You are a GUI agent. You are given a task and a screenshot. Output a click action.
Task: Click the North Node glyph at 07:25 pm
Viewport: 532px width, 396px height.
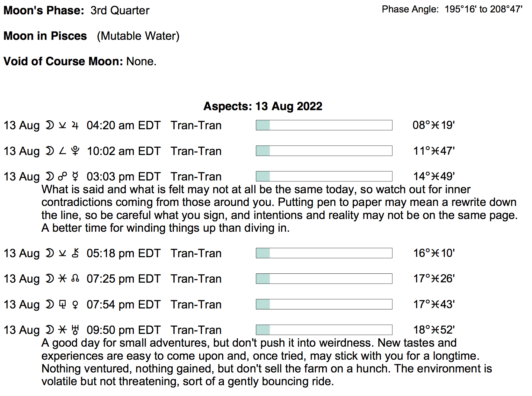(75, 279)
